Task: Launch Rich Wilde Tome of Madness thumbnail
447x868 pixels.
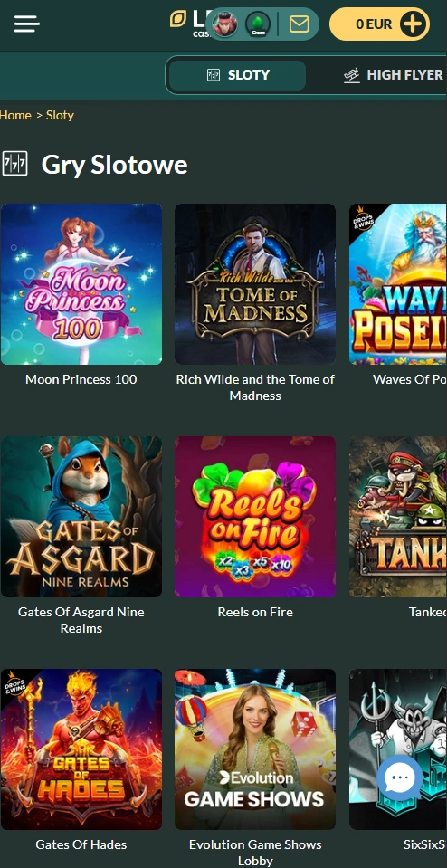Action: [x=255, y=284]
